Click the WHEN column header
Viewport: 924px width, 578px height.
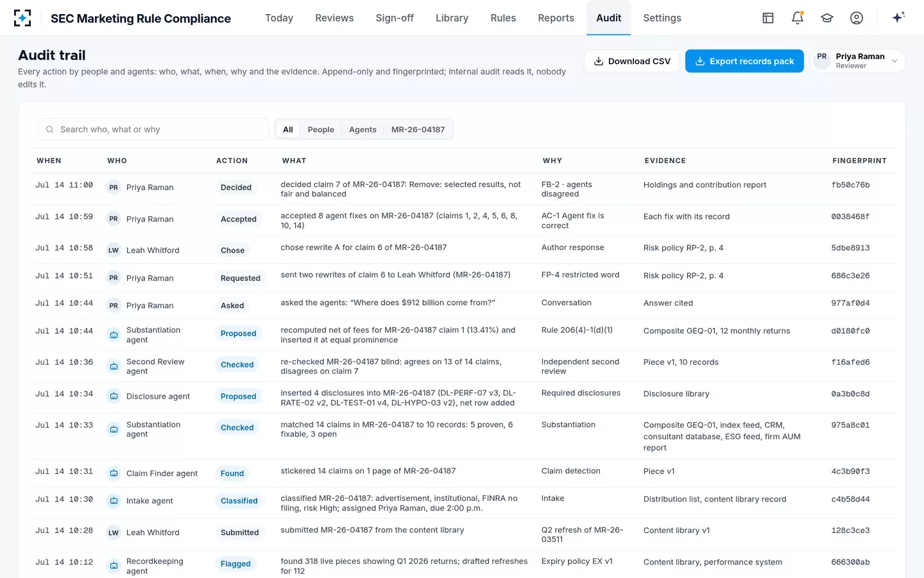pos(49,161)
